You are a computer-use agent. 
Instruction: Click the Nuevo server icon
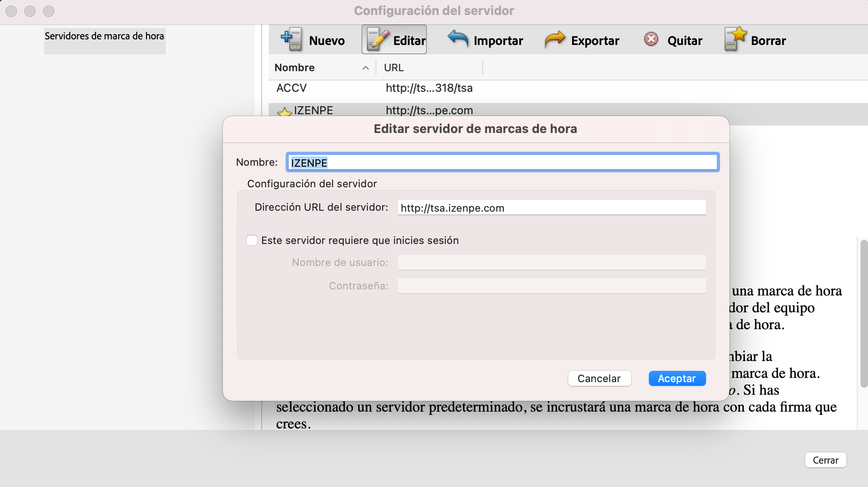291,40
